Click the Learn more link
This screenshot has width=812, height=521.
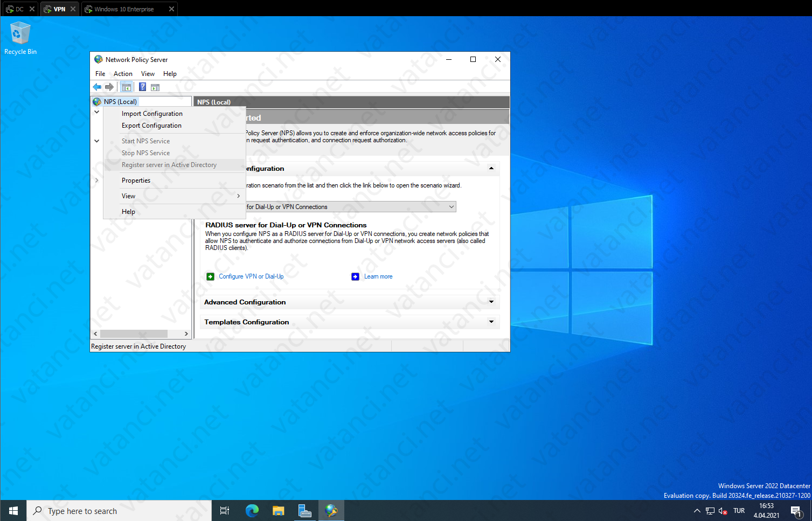tap(378, 276)
